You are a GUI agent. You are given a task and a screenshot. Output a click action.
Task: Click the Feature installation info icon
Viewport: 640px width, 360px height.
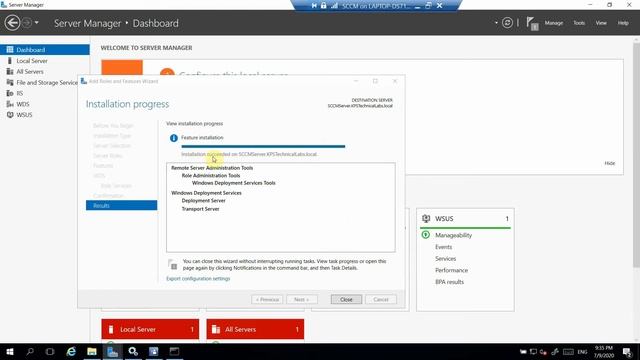(173, 138)
